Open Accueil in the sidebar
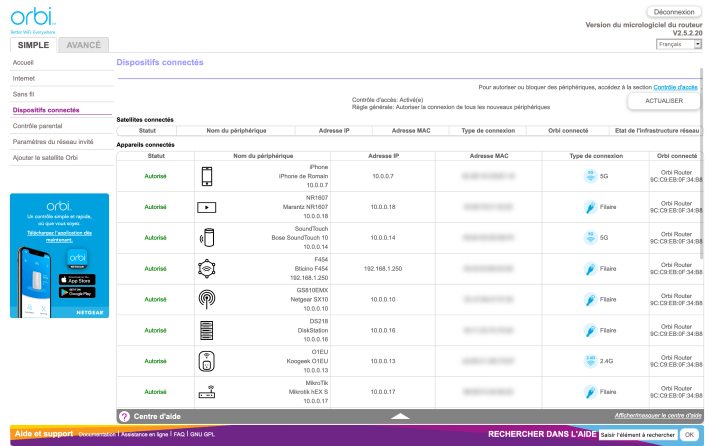Viewport: 714px width, 446px height. pyautogui.click(x=23, y=62)
